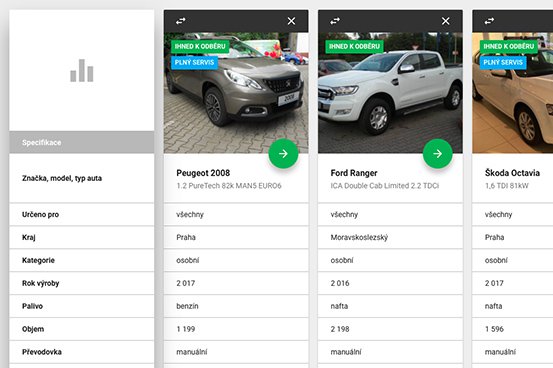Click the 'Ihned k odběru' badge on Ford Ranger

point(354,46)
